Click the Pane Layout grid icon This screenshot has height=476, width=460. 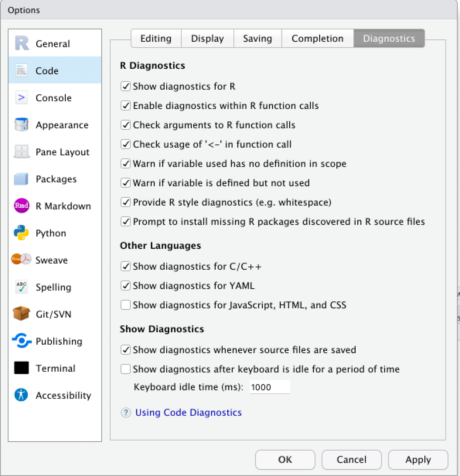coord(22,152)
